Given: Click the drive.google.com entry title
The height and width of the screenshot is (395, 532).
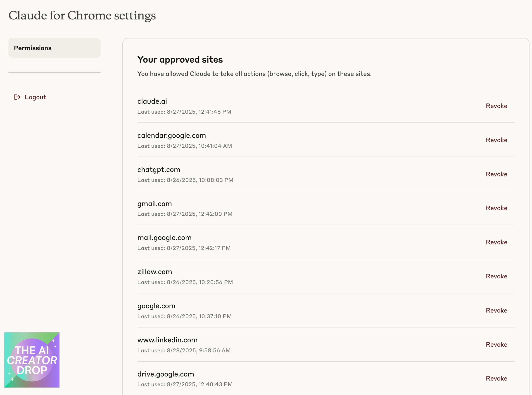Looking at the screenshot, I should pyautogui.click(x=166, y=374).
